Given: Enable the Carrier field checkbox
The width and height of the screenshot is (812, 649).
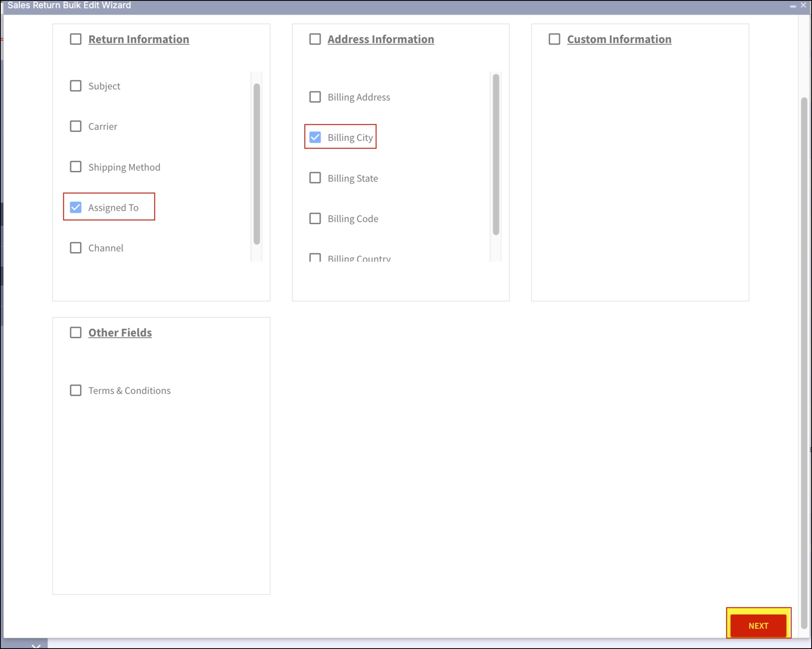Looking at the screenshot, I should [76, 126].
